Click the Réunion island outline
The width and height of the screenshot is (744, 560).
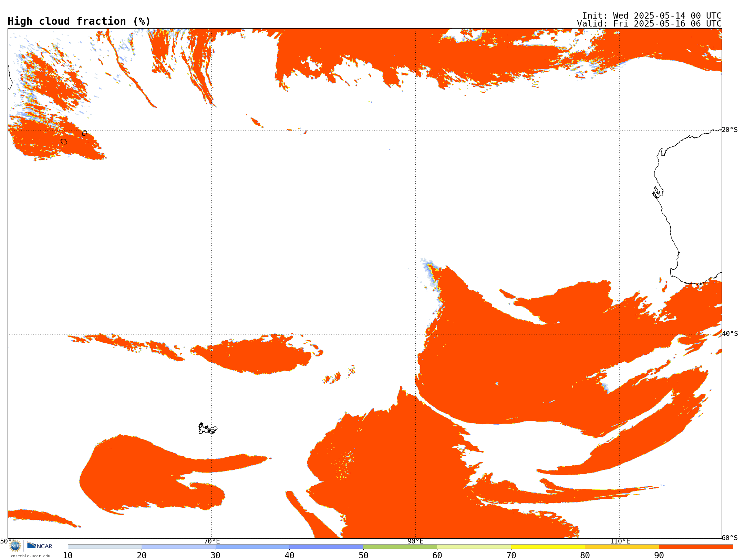point(64,142)
